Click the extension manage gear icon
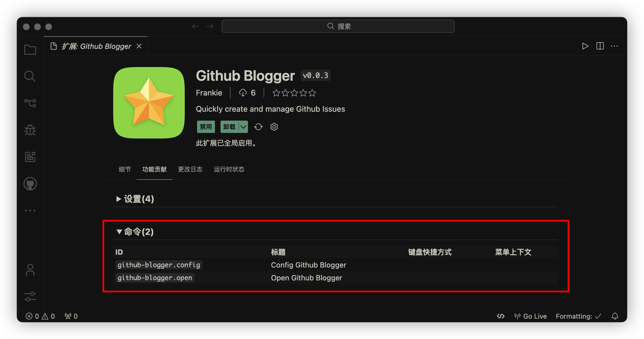This screenshot has height=339, width=644. pos(274,127)
